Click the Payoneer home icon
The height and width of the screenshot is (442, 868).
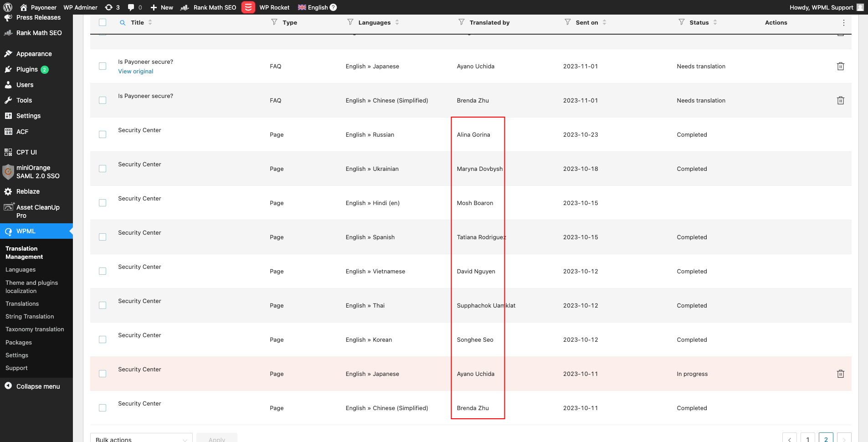(24, 7)
